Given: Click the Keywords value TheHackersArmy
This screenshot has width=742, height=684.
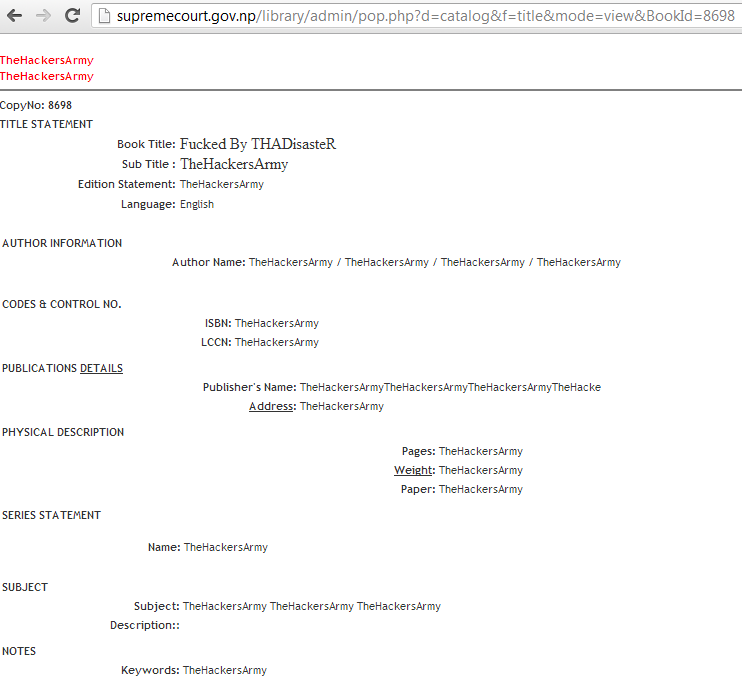Looking at the screenshot, I should click(225, 671).
